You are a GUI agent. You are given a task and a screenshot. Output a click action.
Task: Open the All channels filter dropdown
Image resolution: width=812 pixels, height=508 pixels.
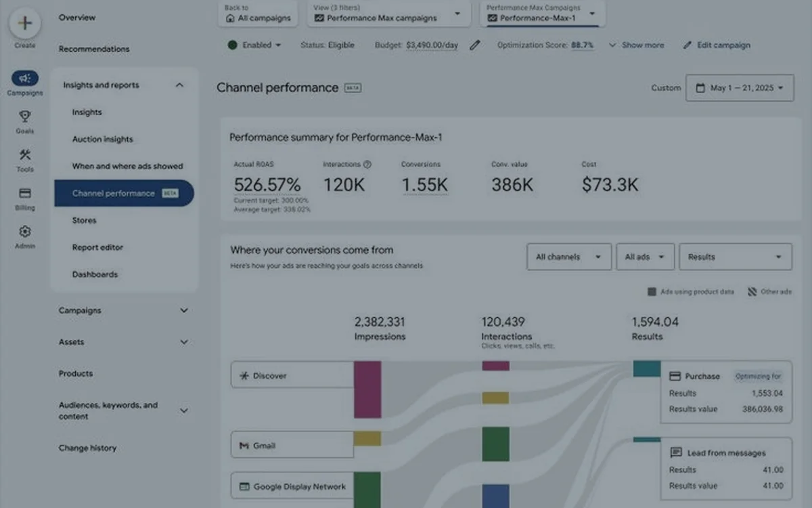coord(569,257)
